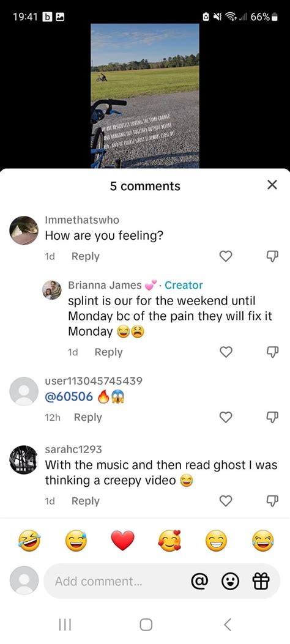The height and width of the screenshot is (644, 290).
Task: Open the gift icon in comment bar
Action: [x=261, y=581]
